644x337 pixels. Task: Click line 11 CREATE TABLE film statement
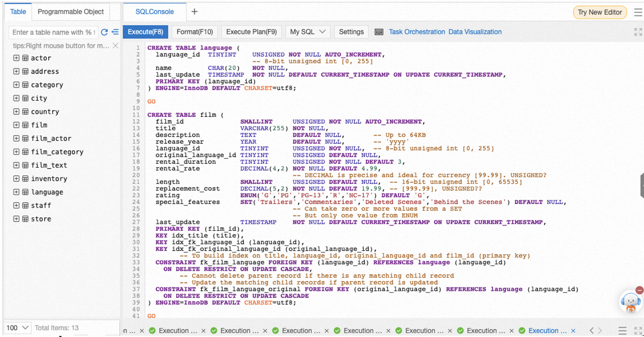coord(185,115)
